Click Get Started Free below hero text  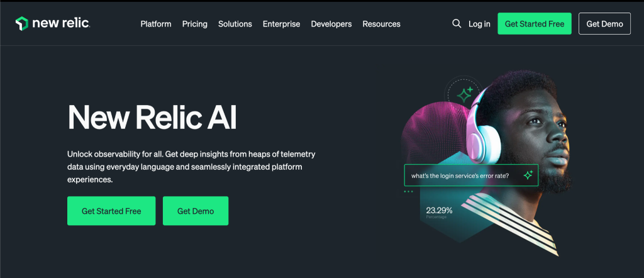(x=111, y=211)
